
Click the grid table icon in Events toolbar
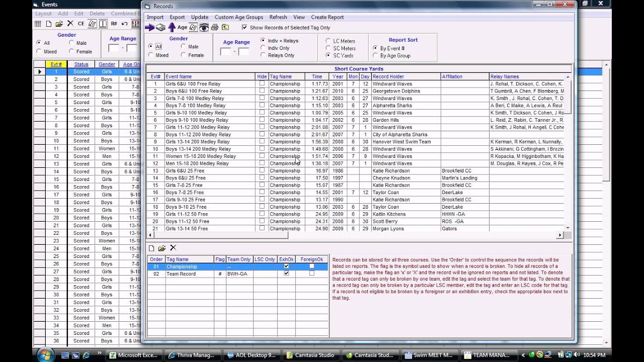[x=38, y=24]
